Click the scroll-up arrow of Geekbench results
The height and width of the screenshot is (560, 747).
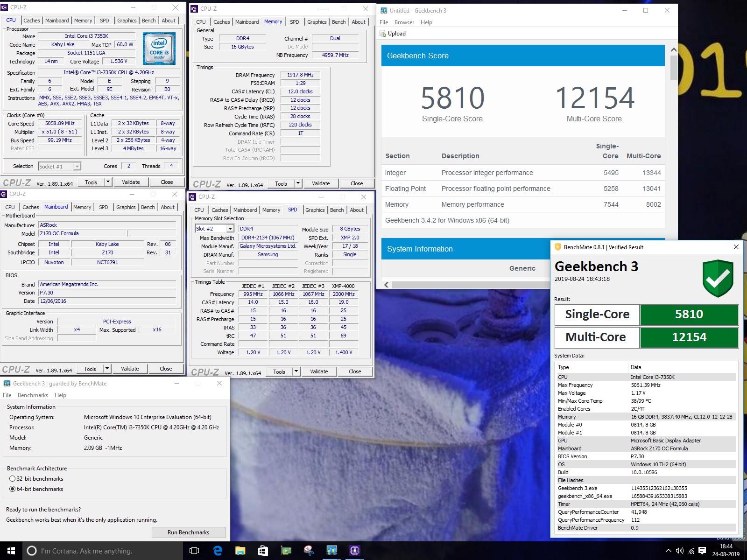pos(673,49)
